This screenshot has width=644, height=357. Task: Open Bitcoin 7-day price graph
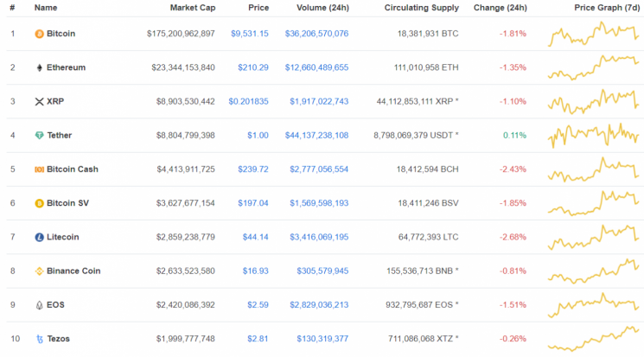(594, 34)
